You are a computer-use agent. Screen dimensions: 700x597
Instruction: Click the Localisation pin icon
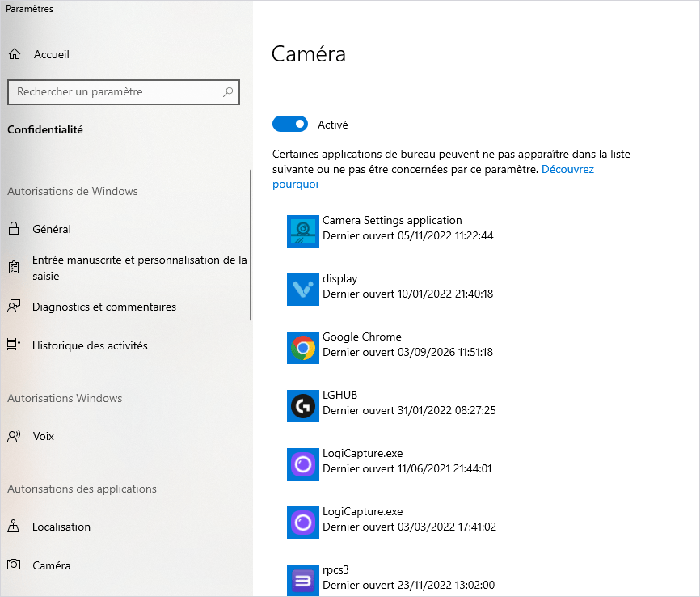click(x=14, y=527)
